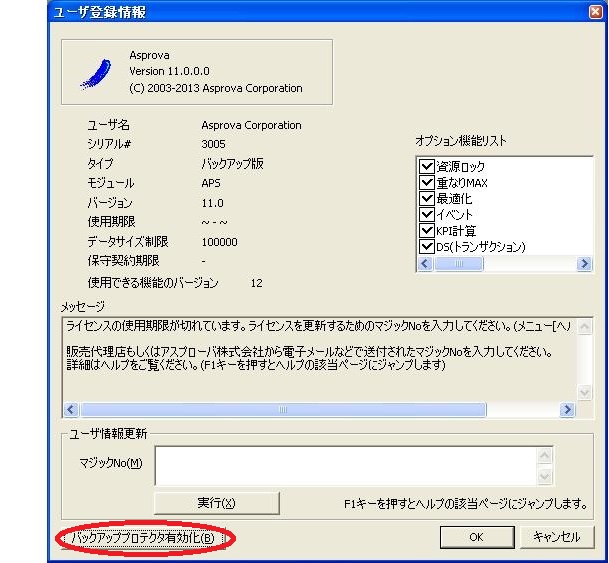Viewport: 609px width, 563px height.
Task: Click message box up scroll arrow
Action: [x=585, y=326]
